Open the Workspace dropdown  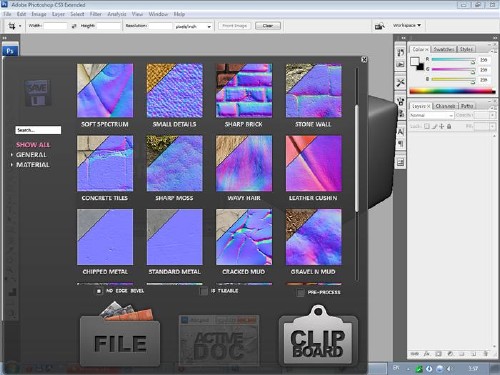pyautogui.click(x=407, y=25)
